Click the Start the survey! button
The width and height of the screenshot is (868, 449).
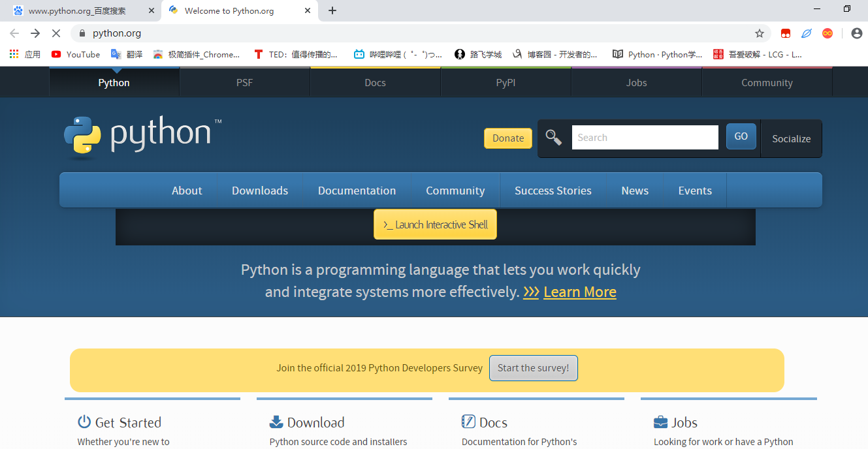pyautogui.click(x=534, y=368)
